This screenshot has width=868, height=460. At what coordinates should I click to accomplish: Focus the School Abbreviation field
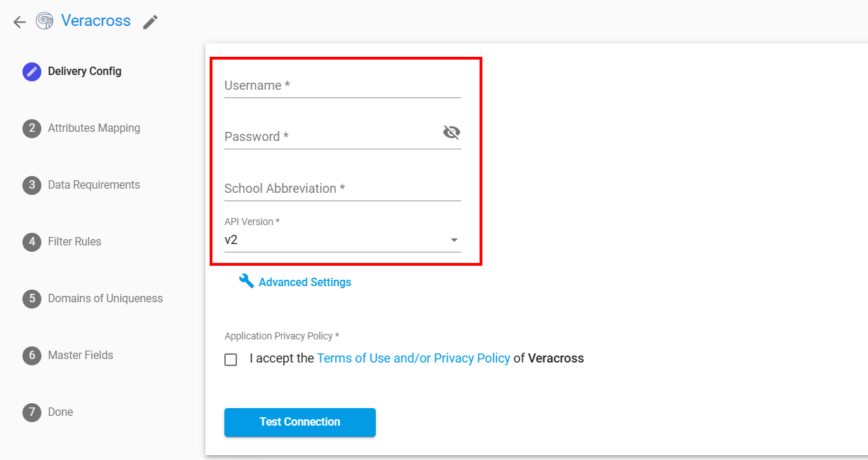click(x=342, y=189)
